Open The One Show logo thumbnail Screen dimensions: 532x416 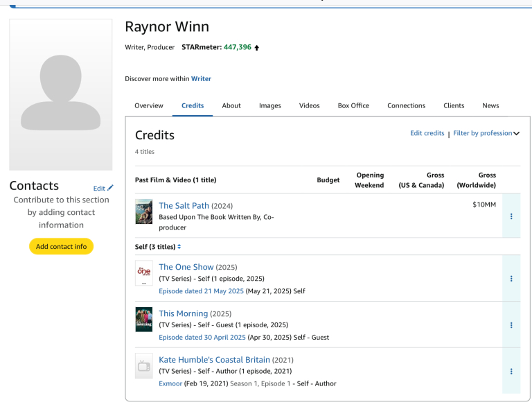click(x=144, y=273)
